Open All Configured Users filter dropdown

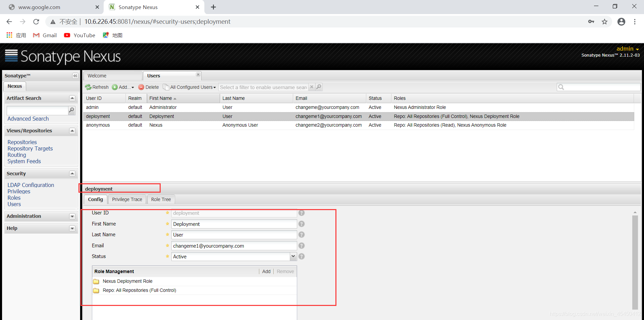click(190, 87)
